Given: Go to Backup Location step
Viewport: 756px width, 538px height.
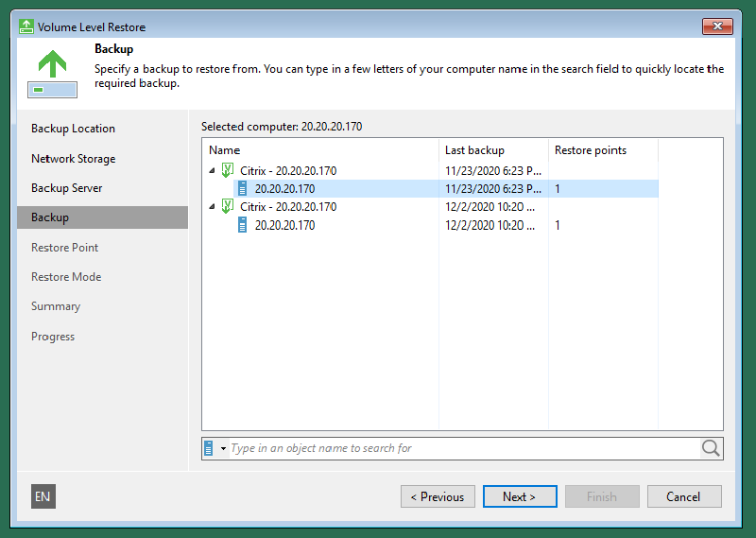Looking at the screenshot, I should pyautogui.click(x=74, y=129).
